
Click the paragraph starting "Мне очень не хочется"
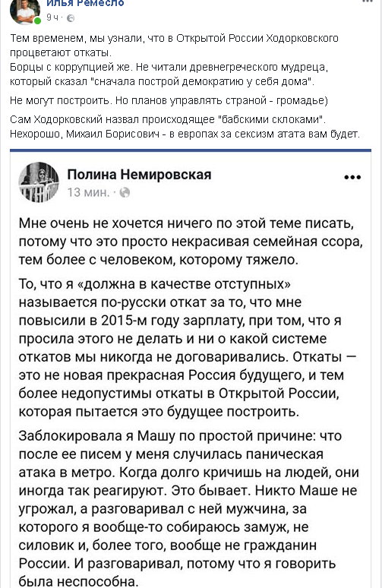tap(191, 242)
